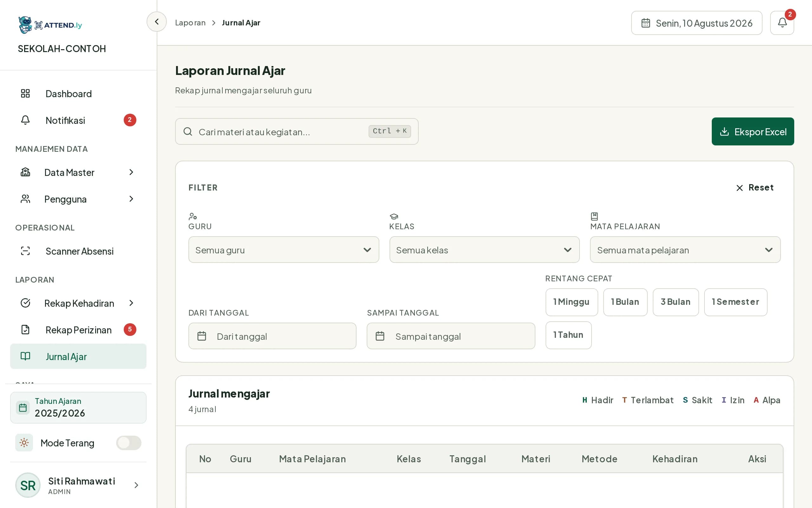
Task: Click the SR user avatar
Action: tap(28, 485)
